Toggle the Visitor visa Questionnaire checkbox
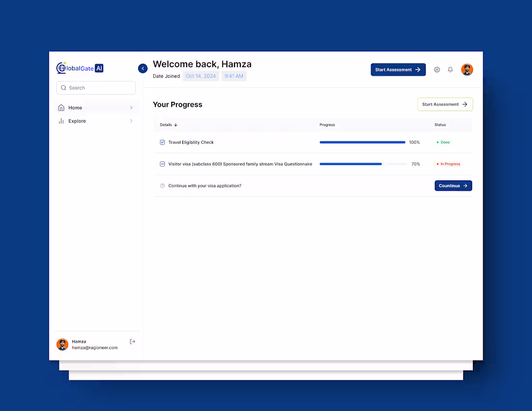 [162, 164]
